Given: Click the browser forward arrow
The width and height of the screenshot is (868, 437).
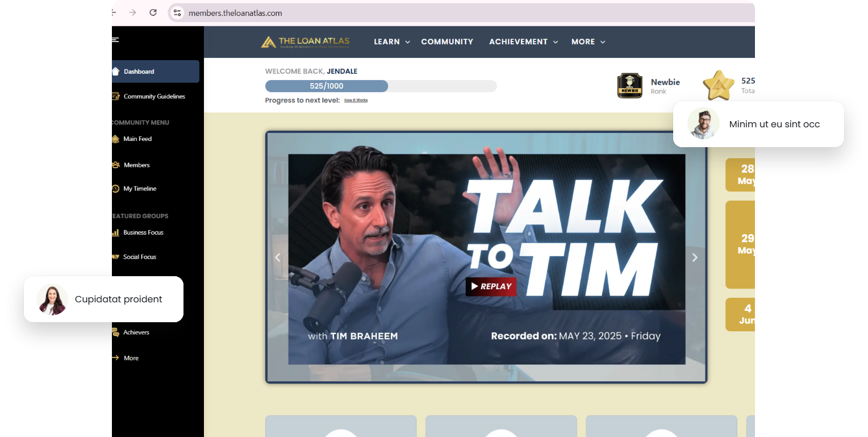Looking at the screenshot, I should coord(132,13).
